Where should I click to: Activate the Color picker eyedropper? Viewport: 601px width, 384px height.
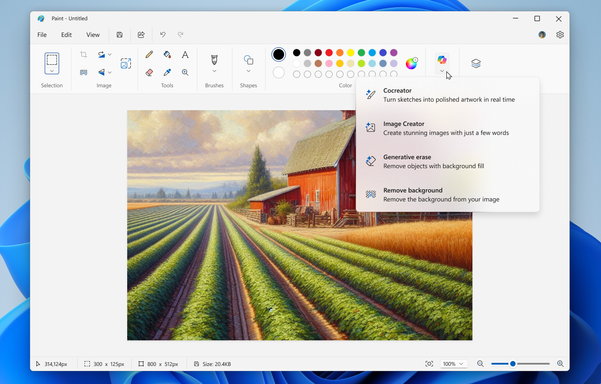[167, 72]
